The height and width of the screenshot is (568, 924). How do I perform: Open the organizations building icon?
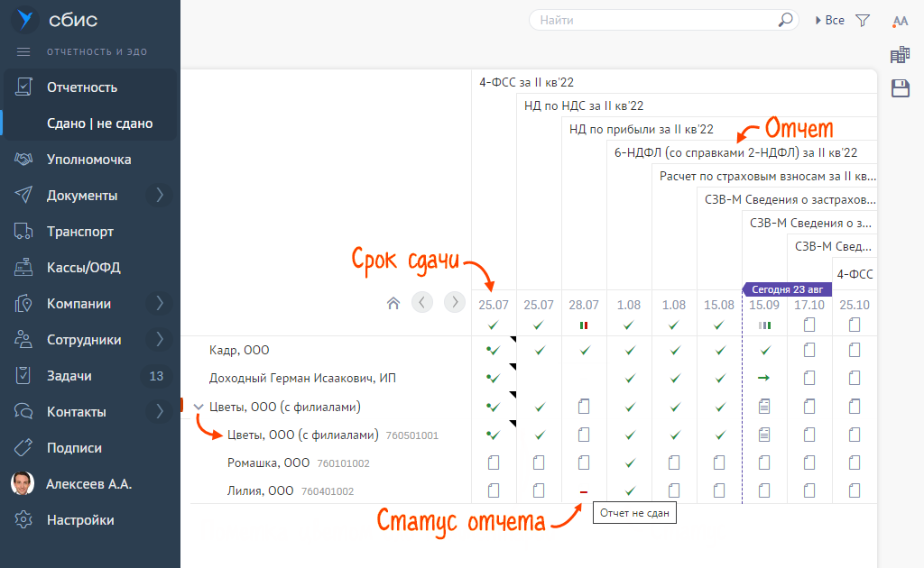(x=900, y=55)
